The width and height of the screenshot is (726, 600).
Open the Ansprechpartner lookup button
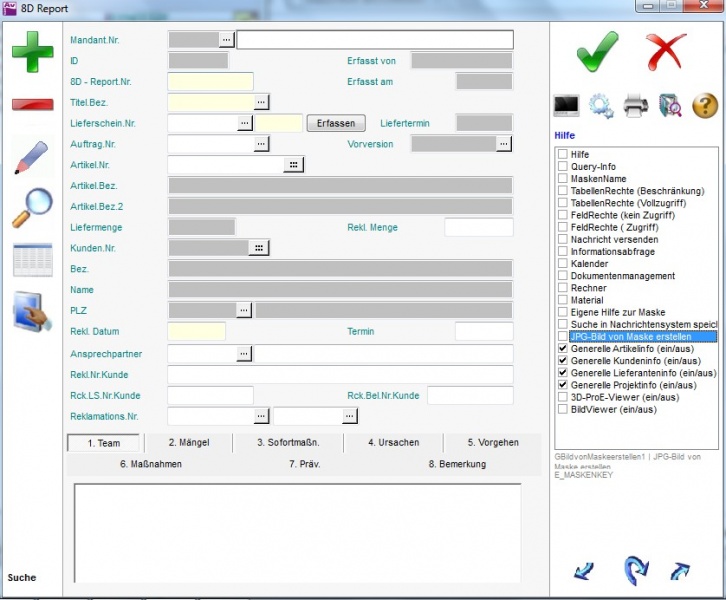(244, 354)
